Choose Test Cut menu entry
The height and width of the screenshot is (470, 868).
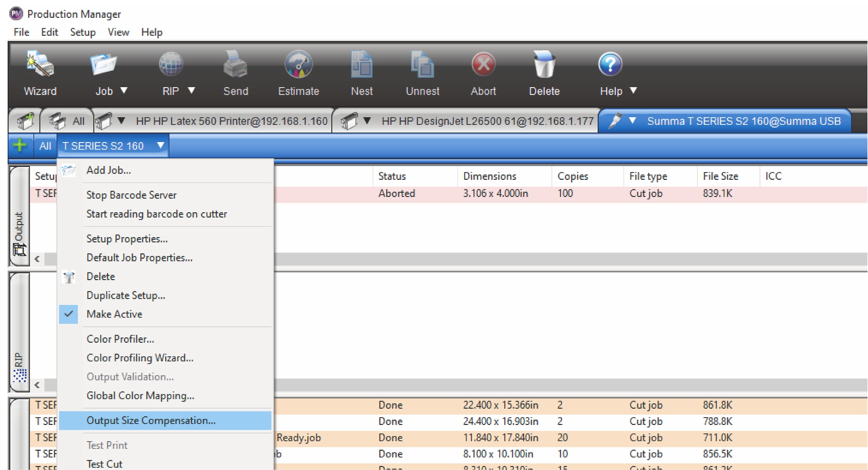pos(165,463)
